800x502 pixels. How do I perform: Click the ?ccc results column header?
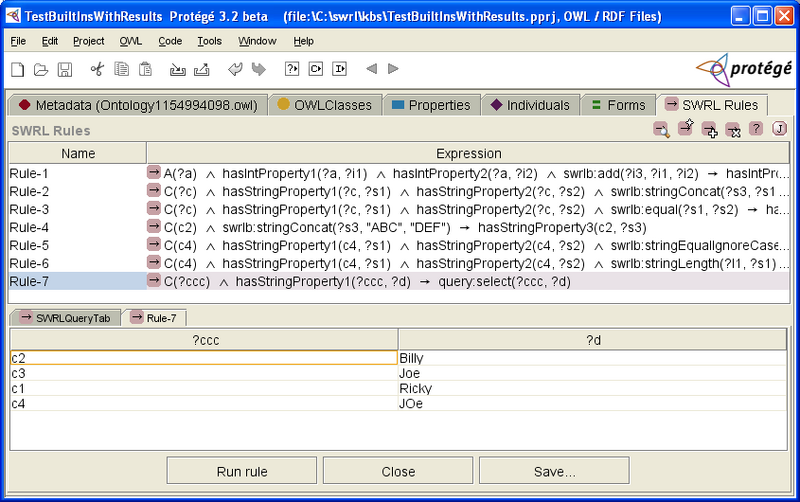pos(205,340)
